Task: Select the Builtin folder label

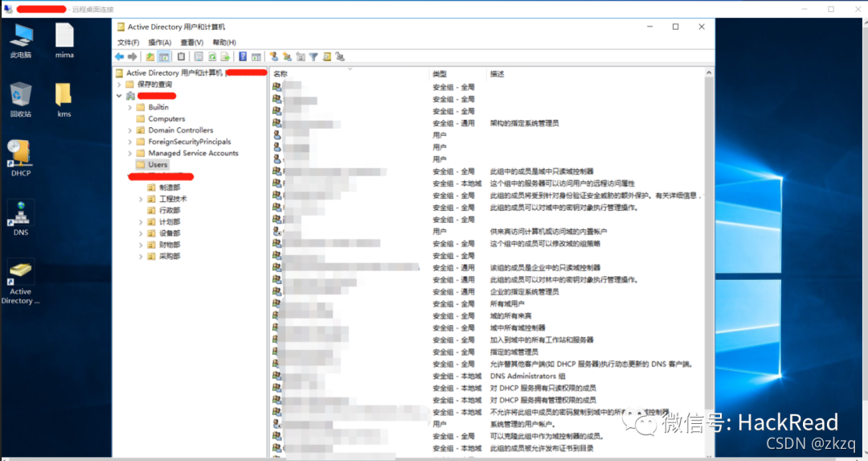Action: pyautogui.click(x=158, y=107)
